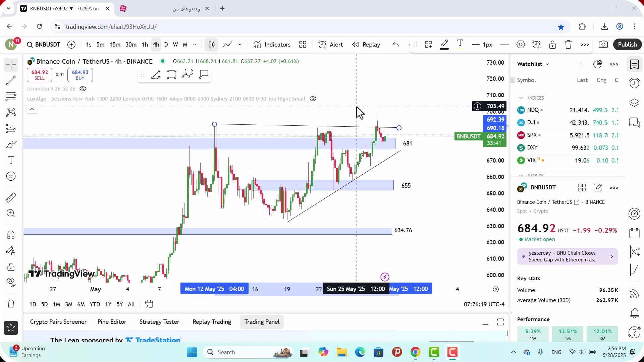
Task: Open Google Chrome from taskbar
Action: (x=415, y=352)
